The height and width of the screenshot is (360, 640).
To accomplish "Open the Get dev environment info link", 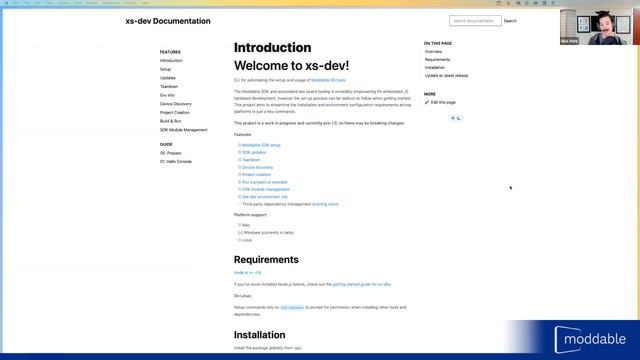I will pos(265,197).
